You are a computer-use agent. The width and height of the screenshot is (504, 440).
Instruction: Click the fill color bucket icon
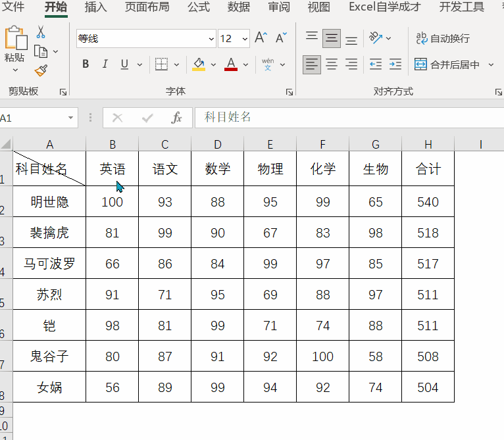(199, 64)
